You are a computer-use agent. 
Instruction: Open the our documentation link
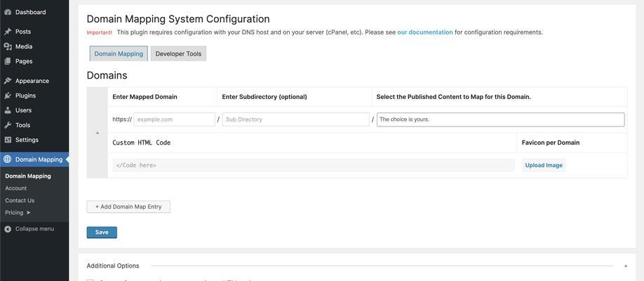tap(425, 32)
